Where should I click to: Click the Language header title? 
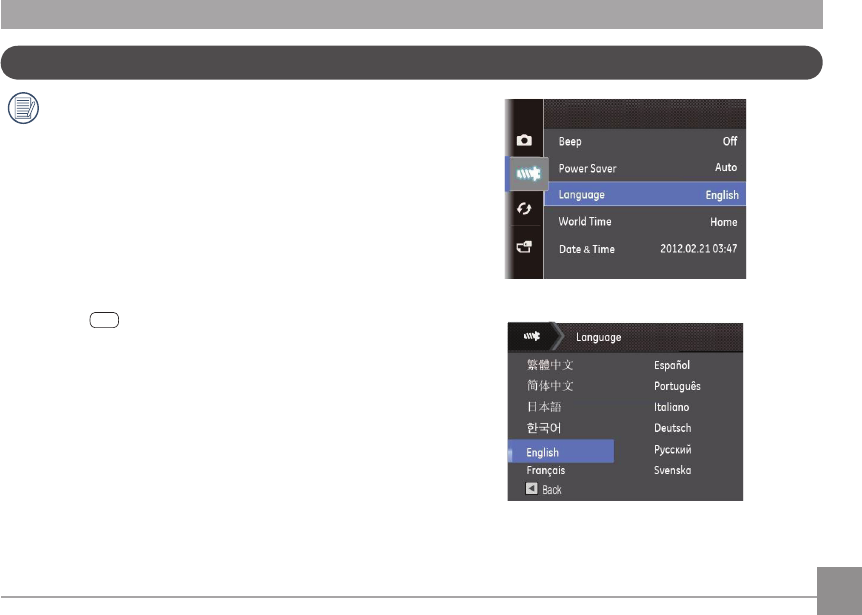pos(598,337)
